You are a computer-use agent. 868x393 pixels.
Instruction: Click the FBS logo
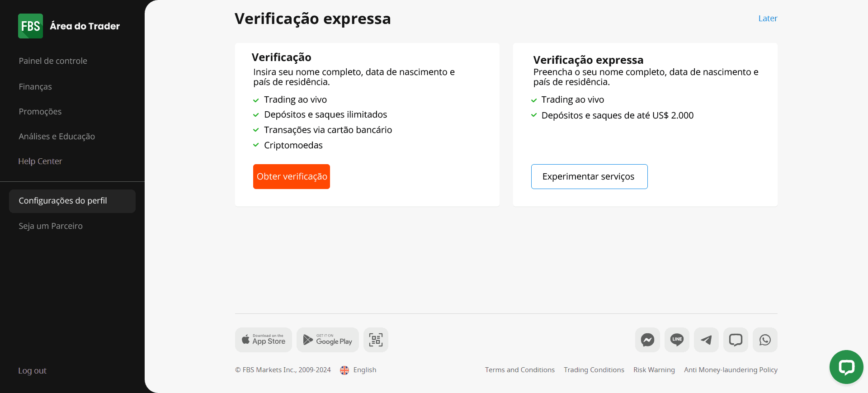(x=30, y=26)
